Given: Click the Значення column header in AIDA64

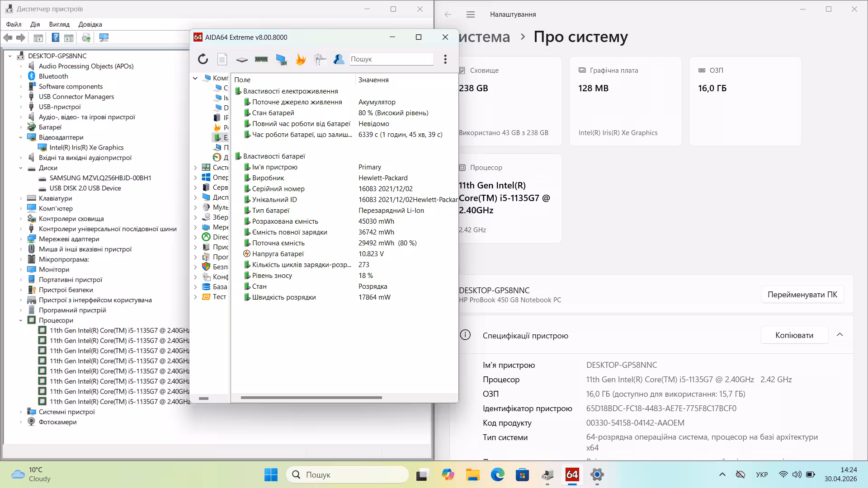Looking at the screenshot, I should pyautogui.click(x=406, y=80).
